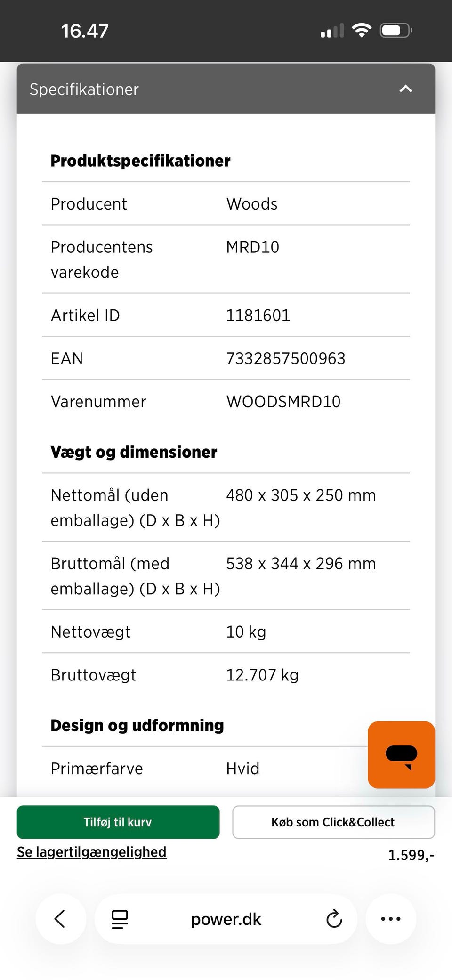The width and height of the screenshot is (452, 980).
Task: Tap the Wi-Fi status icon
Action: 362,31
